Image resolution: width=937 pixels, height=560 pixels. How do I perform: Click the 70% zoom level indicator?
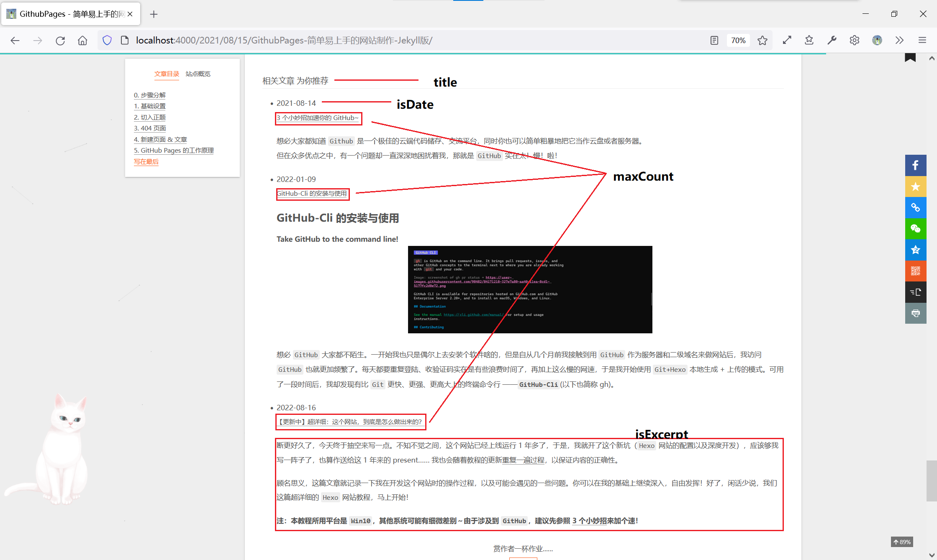(x=738, y=40)
